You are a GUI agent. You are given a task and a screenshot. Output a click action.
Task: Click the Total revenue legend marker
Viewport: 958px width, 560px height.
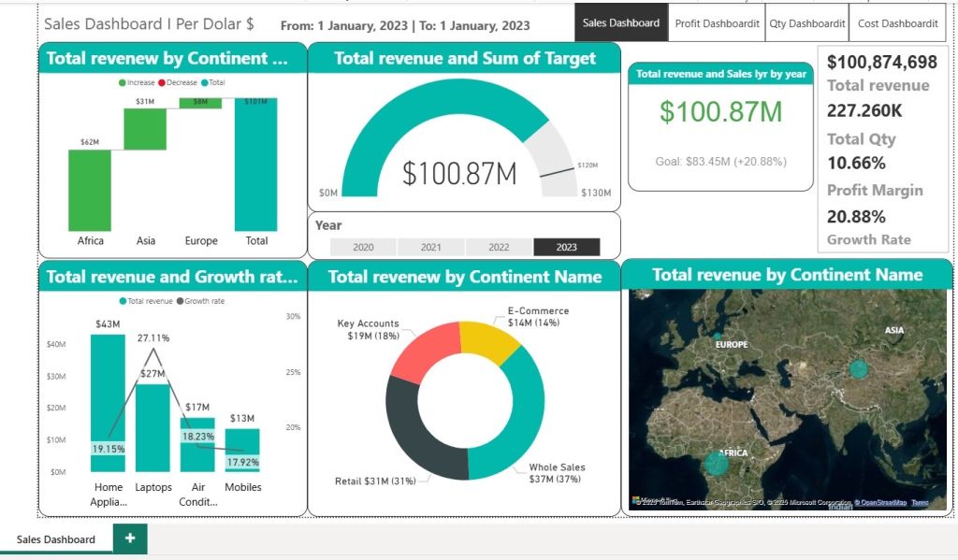click(123, 301)
